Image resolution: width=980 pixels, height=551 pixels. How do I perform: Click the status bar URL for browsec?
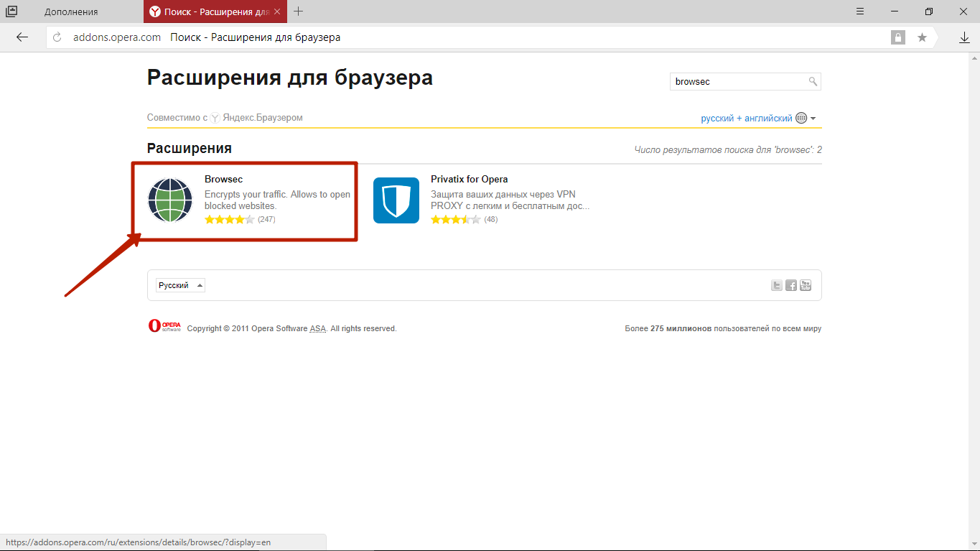138,542
